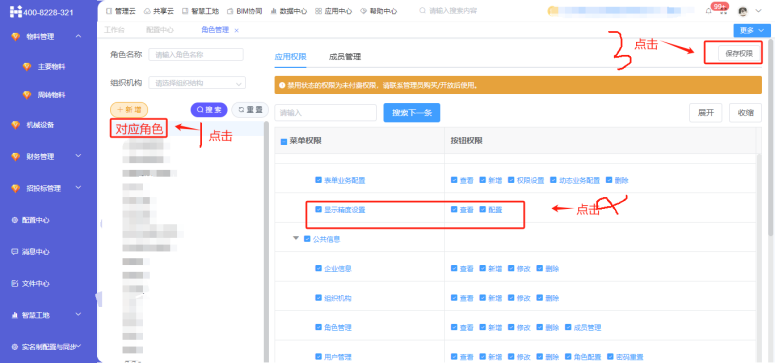The image size is (775, 364).
Task: Click the 收缩 button
Action: click(x=745, y=113)
